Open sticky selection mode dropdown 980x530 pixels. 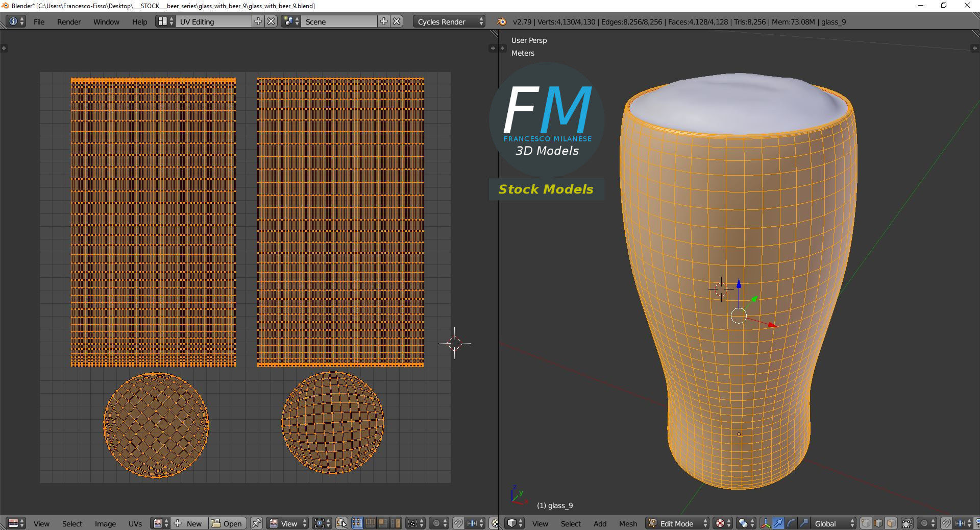tap(415, 523)
